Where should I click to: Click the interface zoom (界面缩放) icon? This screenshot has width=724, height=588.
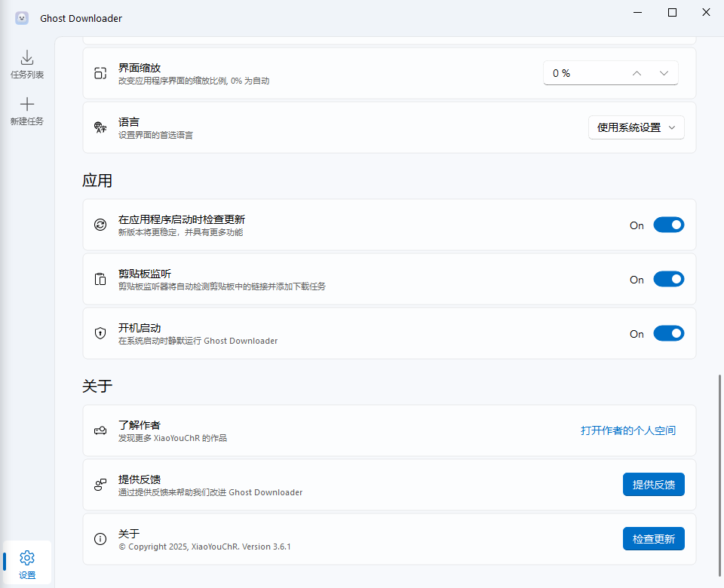pos(100,73)
